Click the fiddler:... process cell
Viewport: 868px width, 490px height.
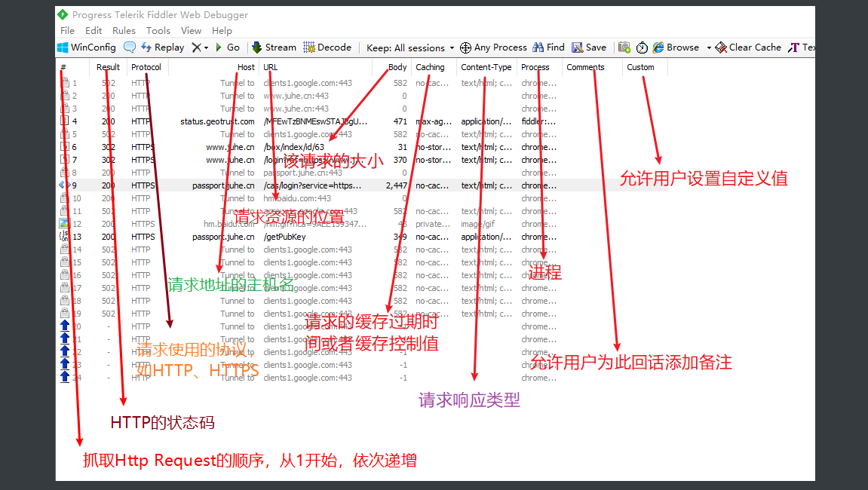tap(538, 121)
